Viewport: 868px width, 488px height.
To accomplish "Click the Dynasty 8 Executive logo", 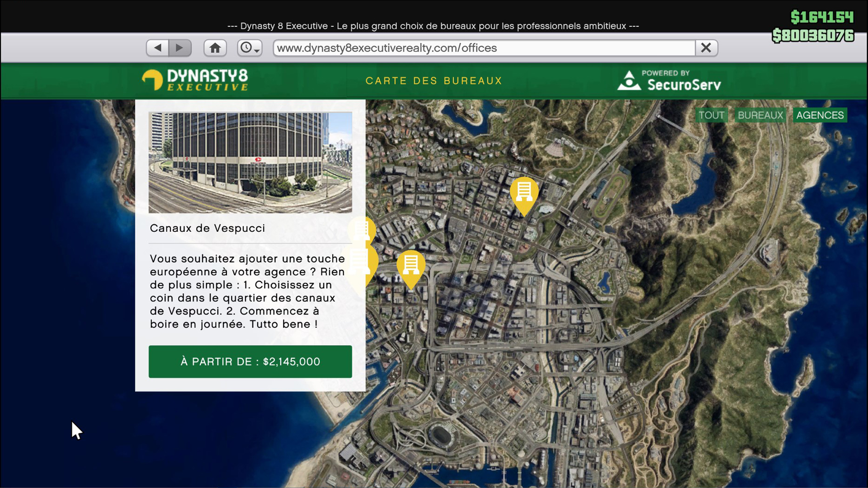I will click(x=195, y=80).
